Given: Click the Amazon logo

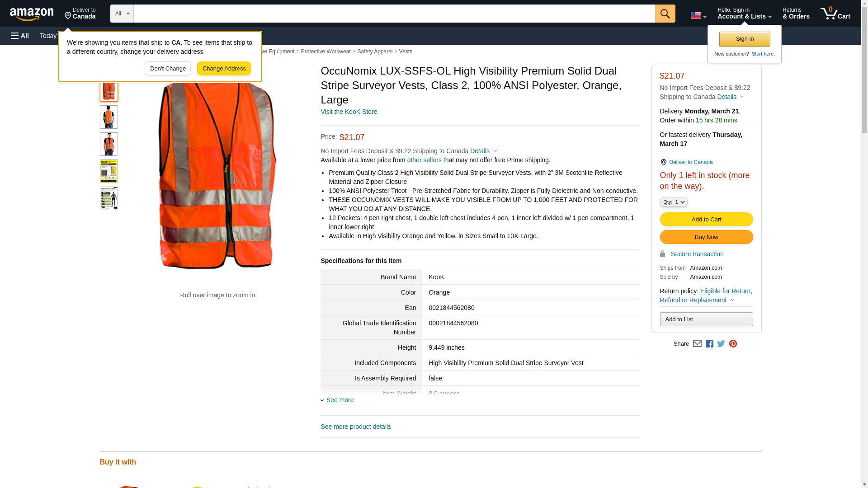Looking at the screenshot, I should pos(32,14).
